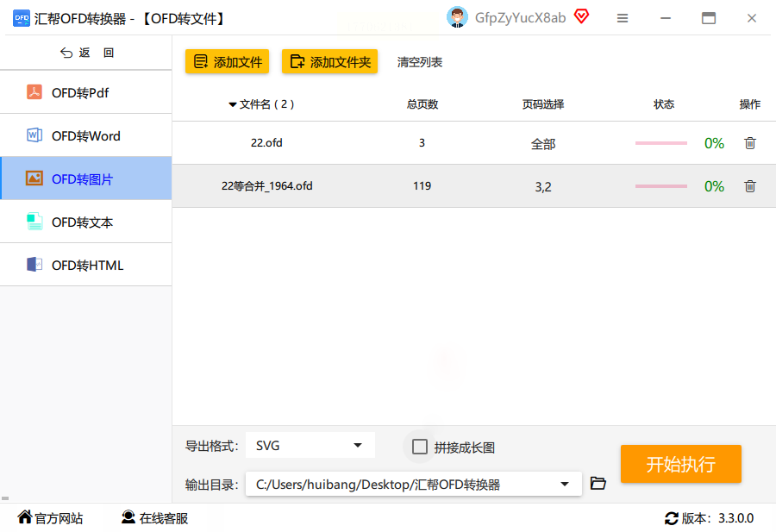The width and height of the screenshot is (776, 532).
Task: Click the 开始执行 button
Action: tap(680, 465)
